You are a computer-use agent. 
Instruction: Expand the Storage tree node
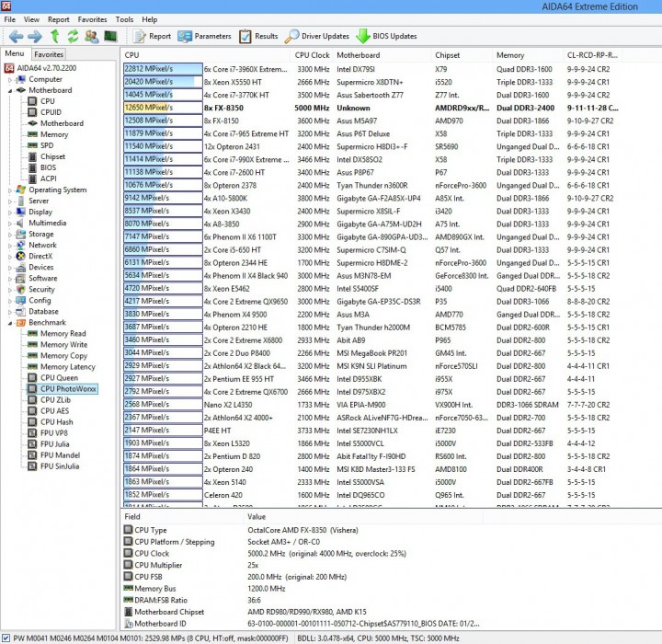pyautogui.click(x=10, y=234)
